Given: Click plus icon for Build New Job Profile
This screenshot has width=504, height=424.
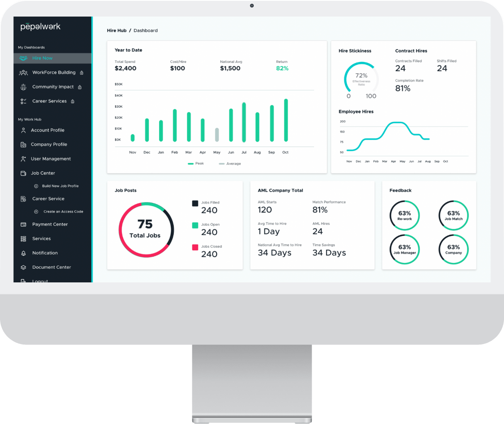Looking at the screenshot, I should pos(36,186).
